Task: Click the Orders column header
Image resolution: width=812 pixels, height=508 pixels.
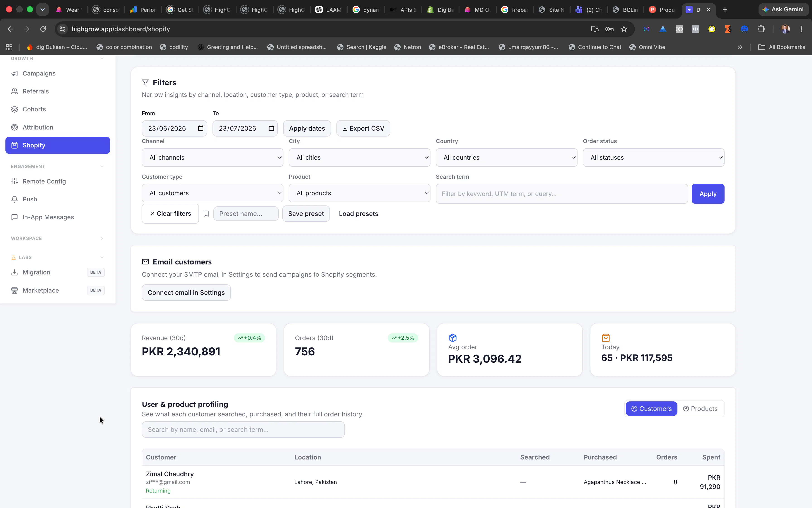Action: click(666, 457)
